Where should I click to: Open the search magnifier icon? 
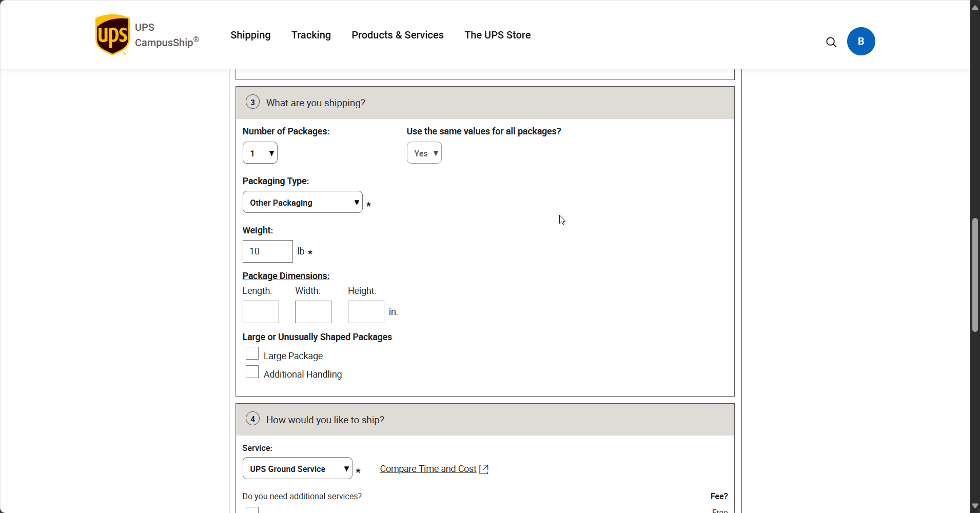point(831,42)
